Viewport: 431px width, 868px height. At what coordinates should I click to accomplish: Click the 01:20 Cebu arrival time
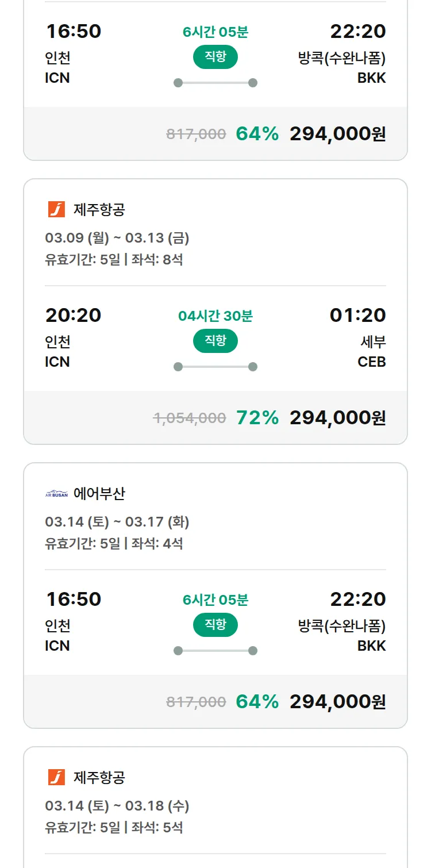coord(357,315)
